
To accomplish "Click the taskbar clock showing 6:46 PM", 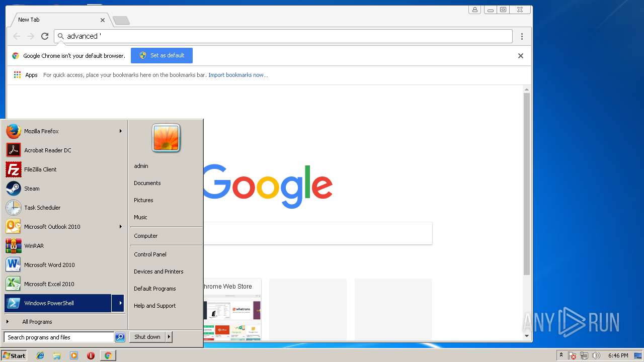I will click(x=618, y=355).
